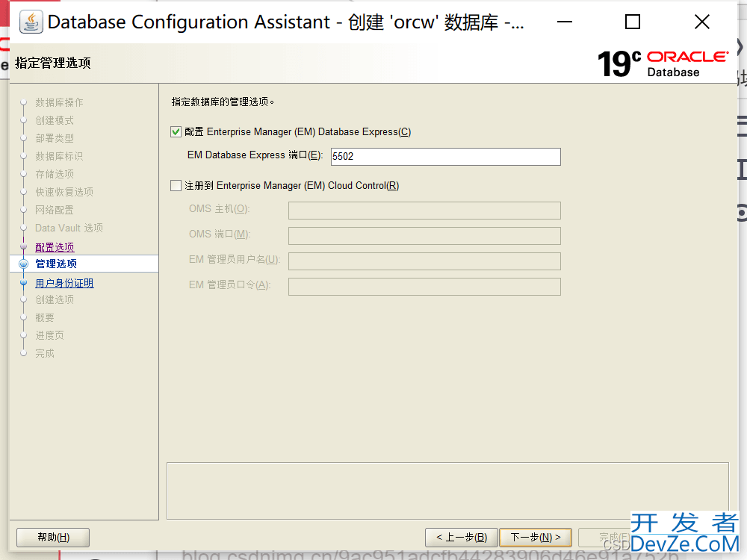Click the 存储选项 step label

tap(55, 174)
